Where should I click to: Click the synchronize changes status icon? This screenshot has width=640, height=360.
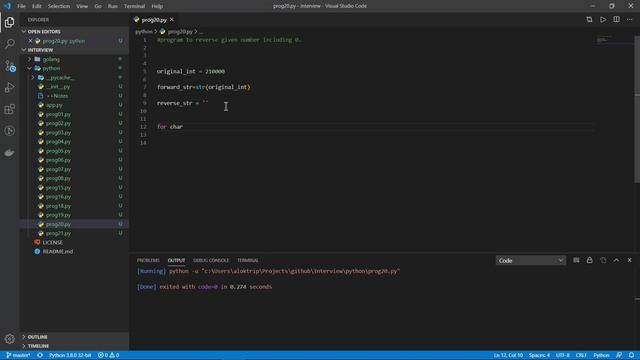40,356
